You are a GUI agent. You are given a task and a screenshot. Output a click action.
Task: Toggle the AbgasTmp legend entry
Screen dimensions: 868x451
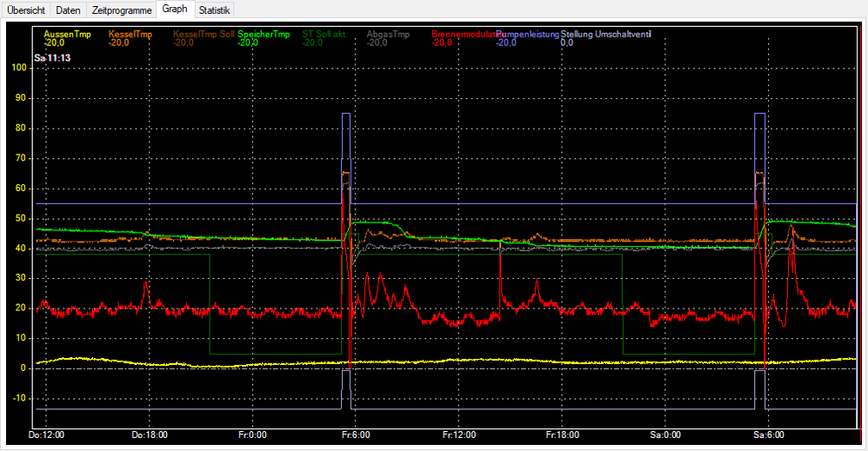(x=388, y=34)
